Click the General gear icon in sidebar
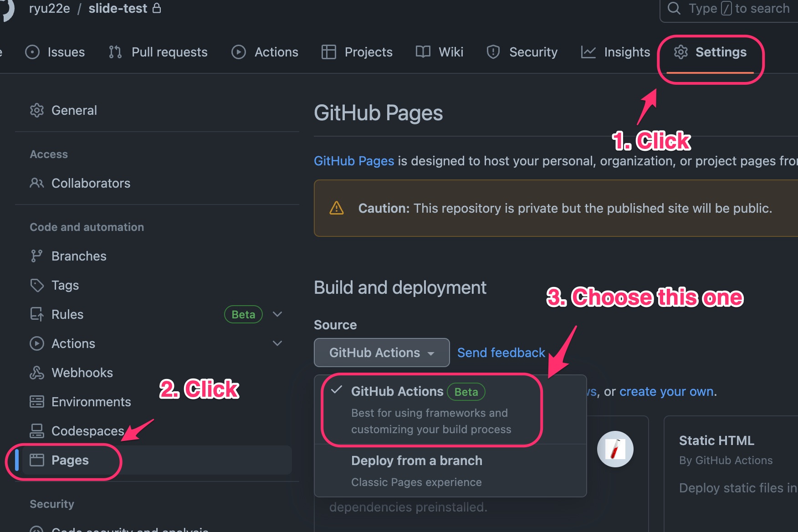The image size is (798, 532). click(x=37, y=110)
